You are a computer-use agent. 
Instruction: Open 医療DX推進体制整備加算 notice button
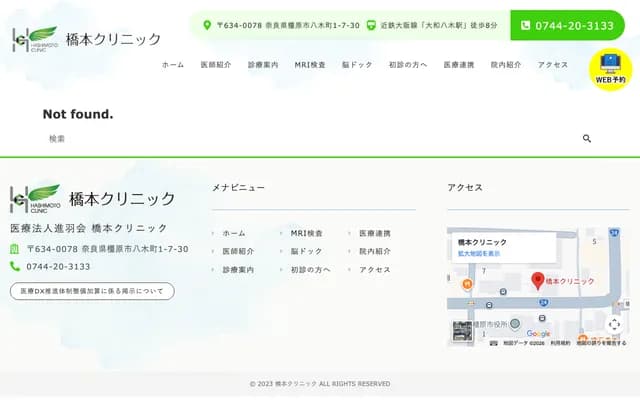coord(92,291)
